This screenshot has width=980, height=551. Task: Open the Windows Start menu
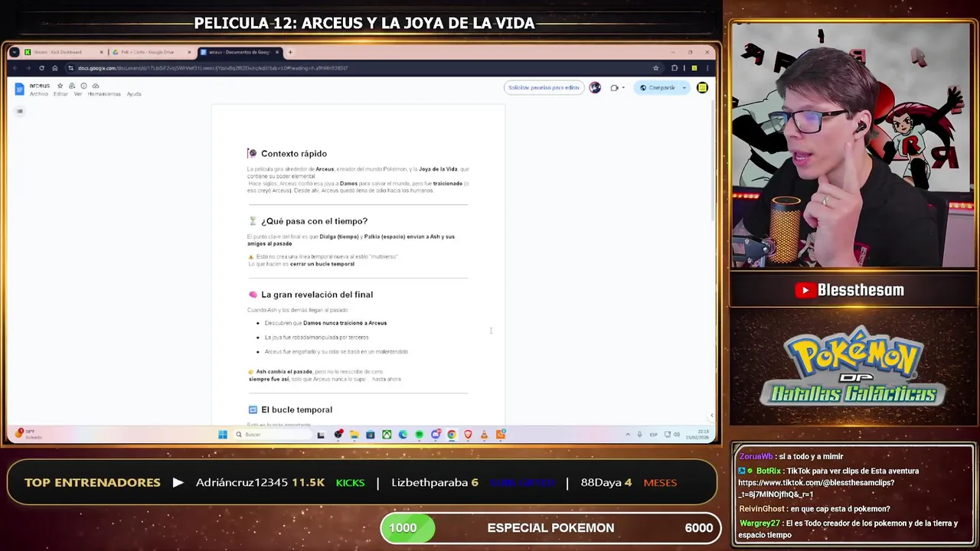coord(223,435)
